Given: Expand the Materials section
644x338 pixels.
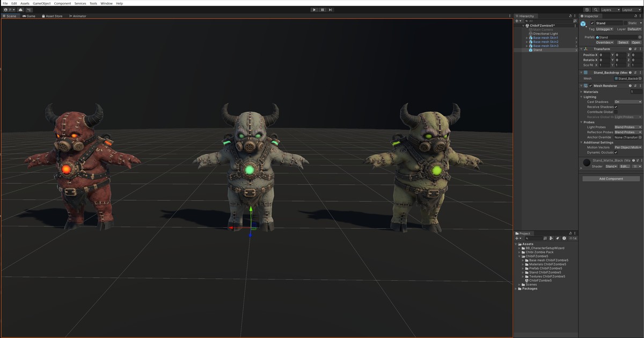Looking at the screenshot, I should tap(581, 92).
